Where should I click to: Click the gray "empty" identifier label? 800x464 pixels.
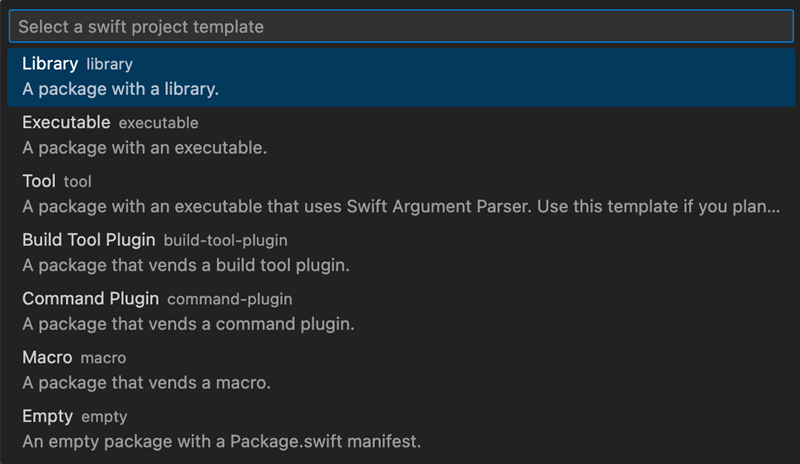104,416
